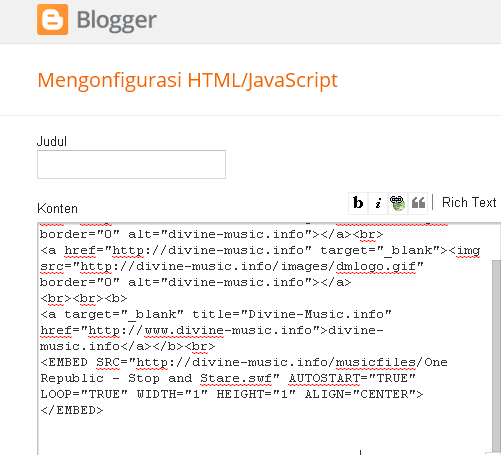Click the 'Stare.swf' word in code
This screenshot has width=501, height=455.
click(236, 378)
